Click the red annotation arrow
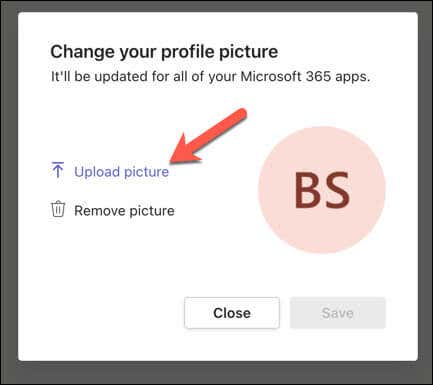This screenshot has height=385, width=433. (x=208, y=136)
